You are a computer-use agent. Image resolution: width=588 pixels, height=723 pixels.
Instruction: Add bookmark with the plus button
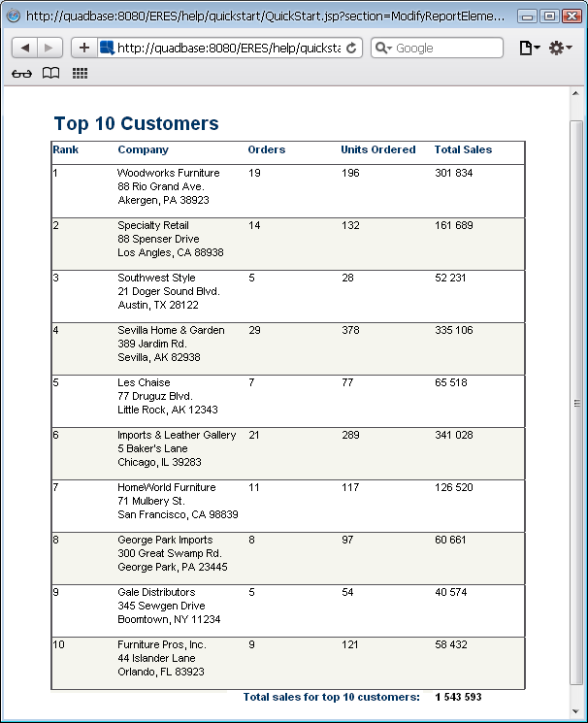tap(84, 48)
